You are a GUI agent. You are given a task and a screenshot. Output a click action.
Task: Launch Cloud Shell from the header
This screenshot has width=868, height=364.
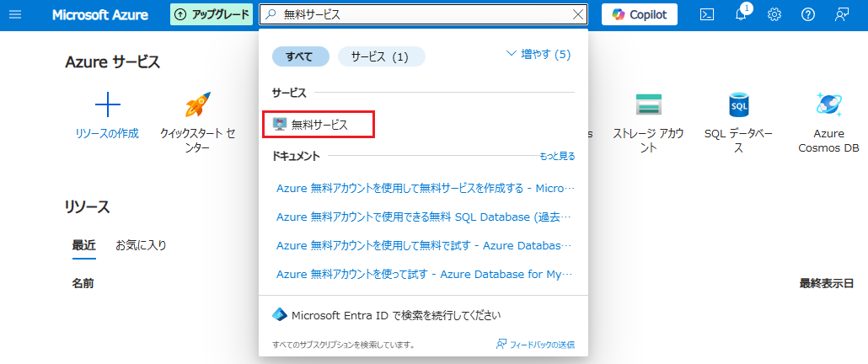[x=707, y=15]
